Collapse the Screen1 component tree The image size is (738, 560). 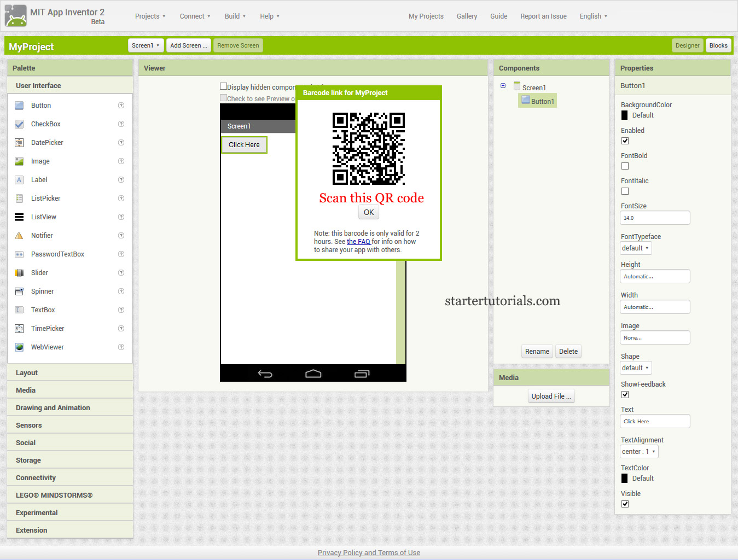click(503, 85)
